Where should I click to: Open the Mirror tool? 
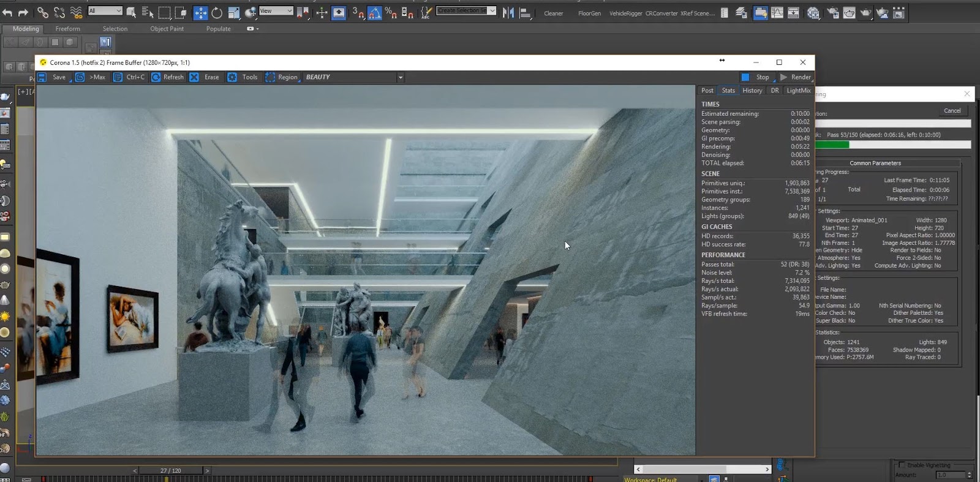pyautogui.click(x=508, y=13)
